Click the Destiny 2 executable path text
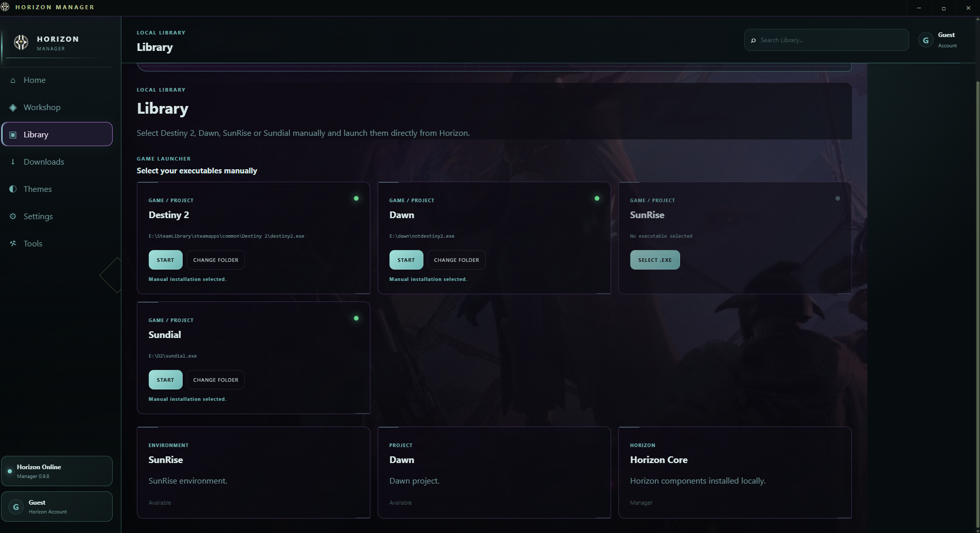This screenshot has width=980, height=533. point(226,236)
